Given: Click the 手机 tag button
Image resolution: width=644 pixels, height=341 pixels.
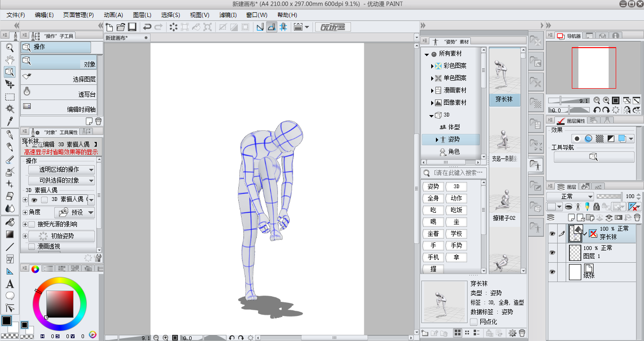Looking at the screenshot, I should [433, 257].
